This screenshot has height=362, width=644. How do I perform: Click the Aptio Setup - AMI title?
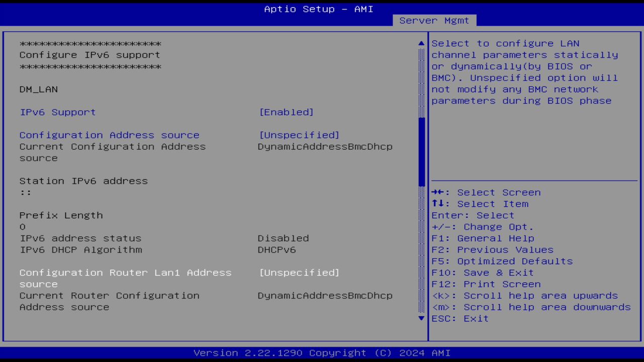(319, 9)
